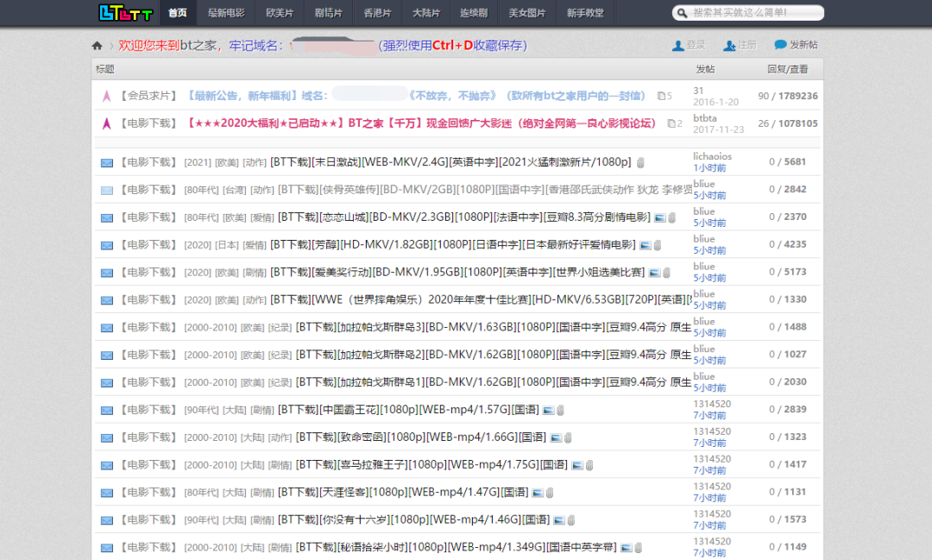Click view count 0 / 5681
Image resolution: width=932 pixels, height=560 pixels.
[788, 161]
